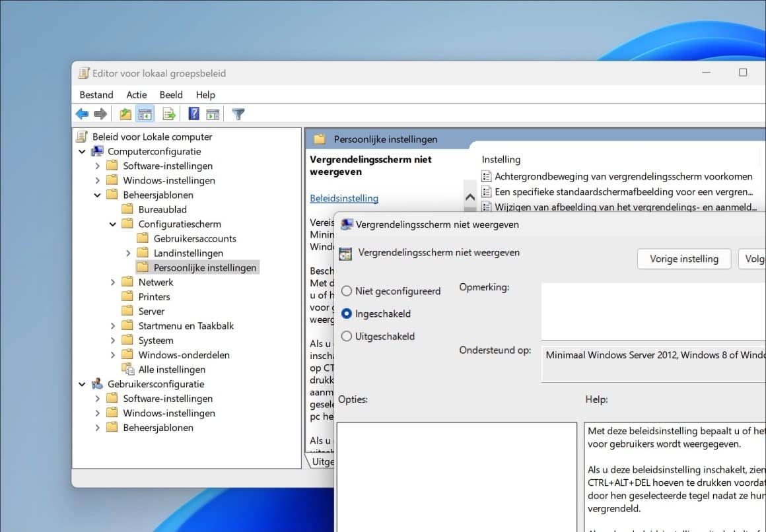Click the up folder toolbar icon

(125, 114)
